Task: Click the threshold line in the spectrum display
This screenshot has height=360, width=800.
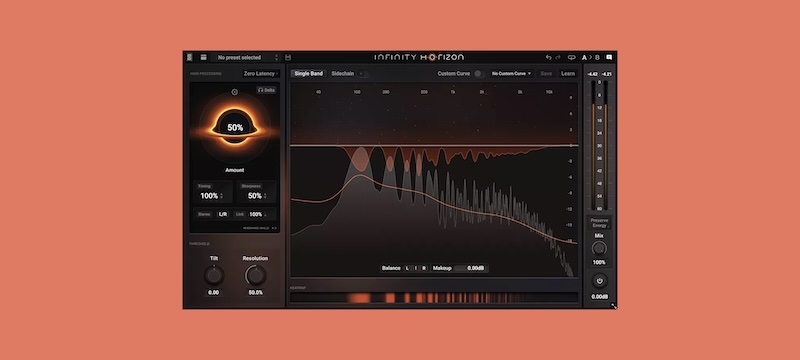Action: 434,146
